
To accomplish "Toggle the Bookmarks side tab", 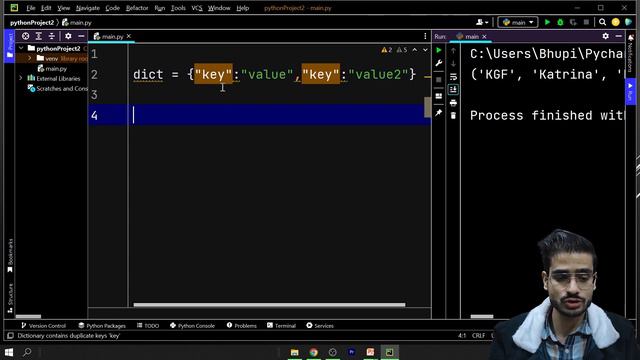I will pos(10,256).
